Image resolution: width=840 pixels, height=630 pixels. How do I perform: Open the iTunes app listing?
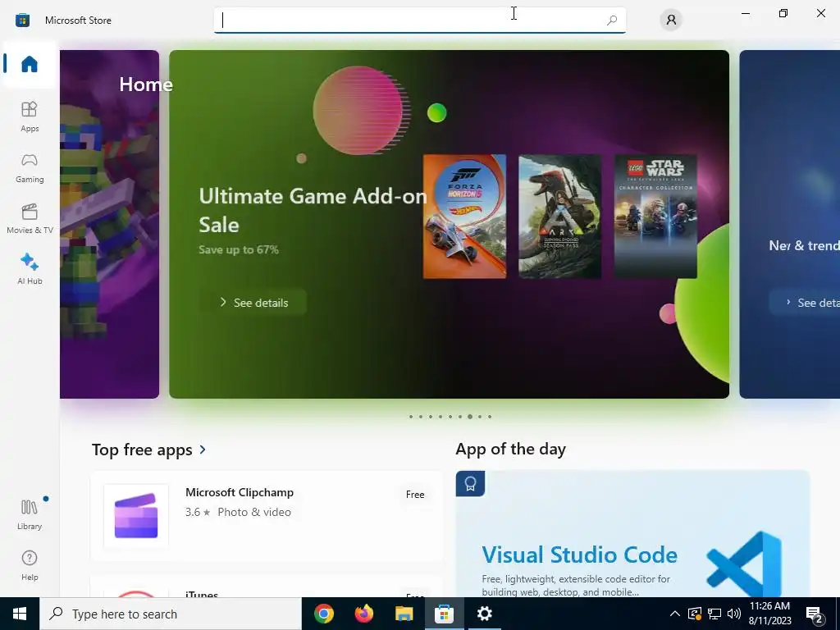coord(267,587)
